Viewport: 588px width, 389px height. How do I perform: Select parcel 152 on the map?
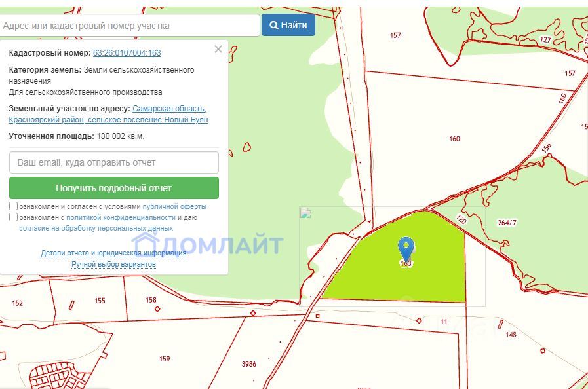point(17,303)
